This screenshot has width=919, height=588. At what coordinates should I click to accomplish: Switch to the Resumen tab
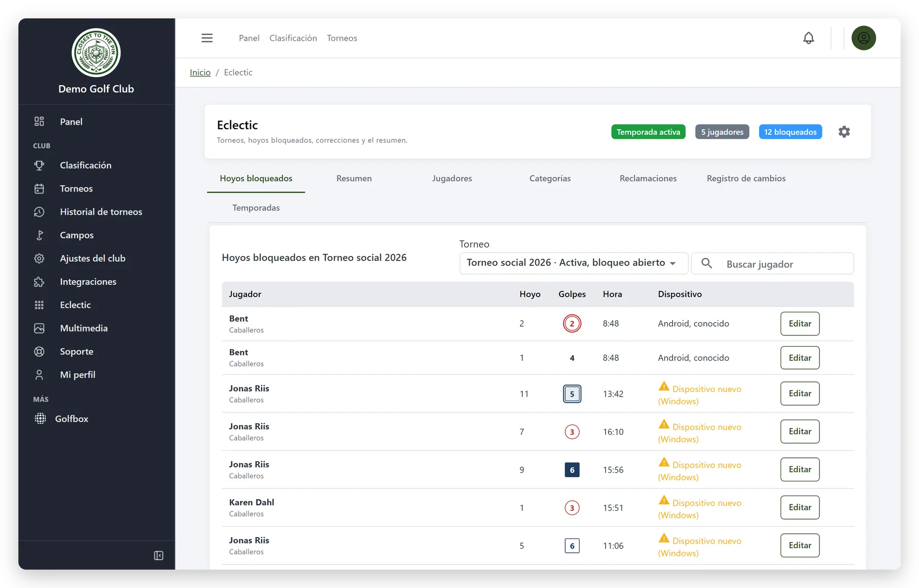click(354, 179)
